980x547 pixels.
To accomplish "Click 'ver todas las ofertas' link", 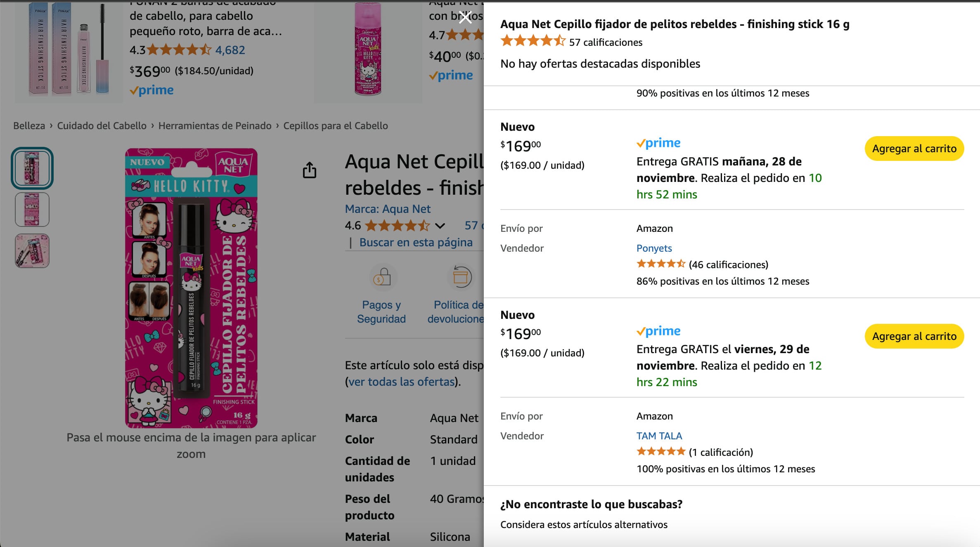I will click(401, 382).
